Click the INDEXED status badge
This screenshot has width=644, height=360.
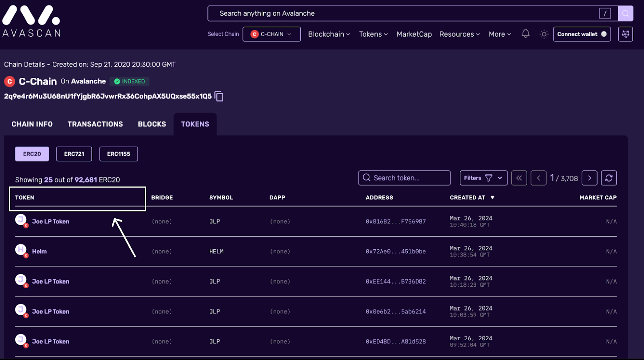pyautogui.click(x=130, y=81)
